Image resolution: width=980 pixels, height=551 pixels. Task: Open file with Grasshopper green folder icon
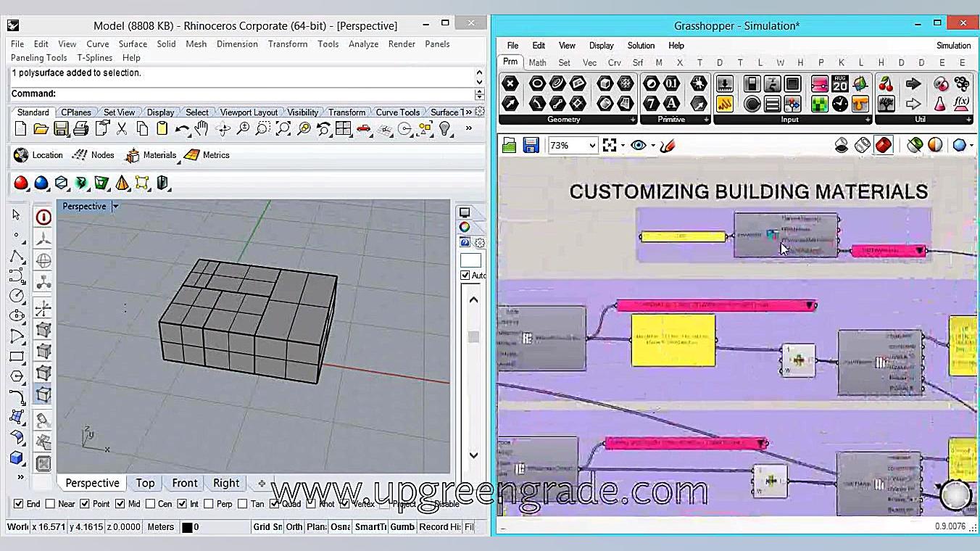pos(510,146)
